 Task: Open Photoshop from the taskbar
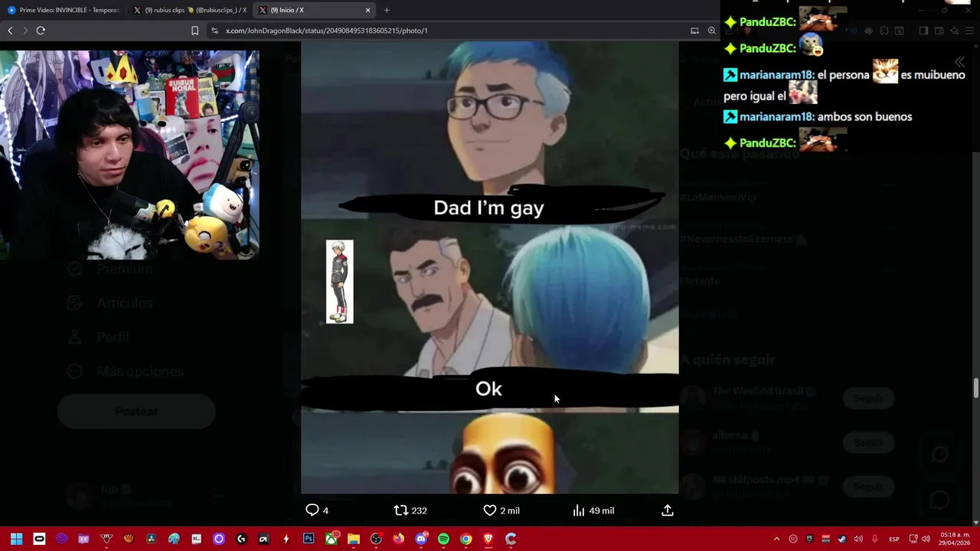[309, 539]
